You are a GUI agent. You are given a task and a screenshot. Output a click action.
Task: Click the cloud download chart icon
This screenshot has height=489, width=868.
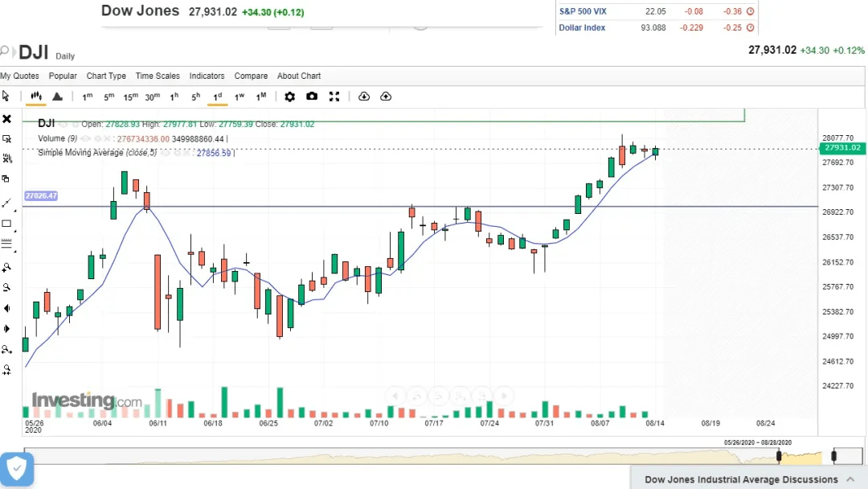pos(364,97)
